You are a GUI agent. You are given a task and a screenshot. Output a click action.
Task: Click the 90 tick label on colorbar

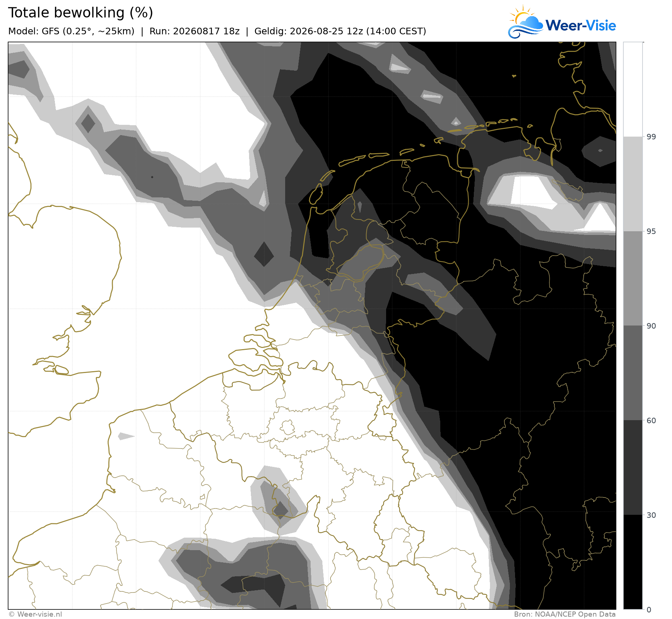coord(651,326)
